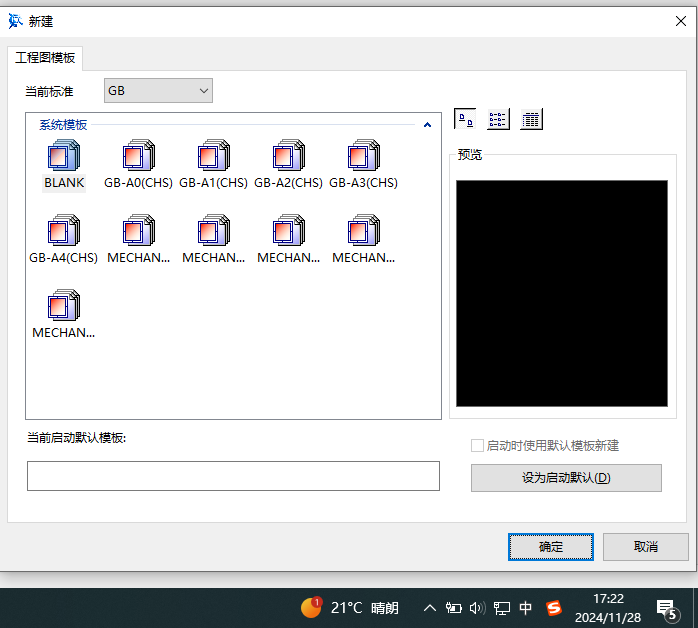698x628 pixels.
Task: Pick the GB-A2(CHS) template icon
Action: (x=288, y=155)
